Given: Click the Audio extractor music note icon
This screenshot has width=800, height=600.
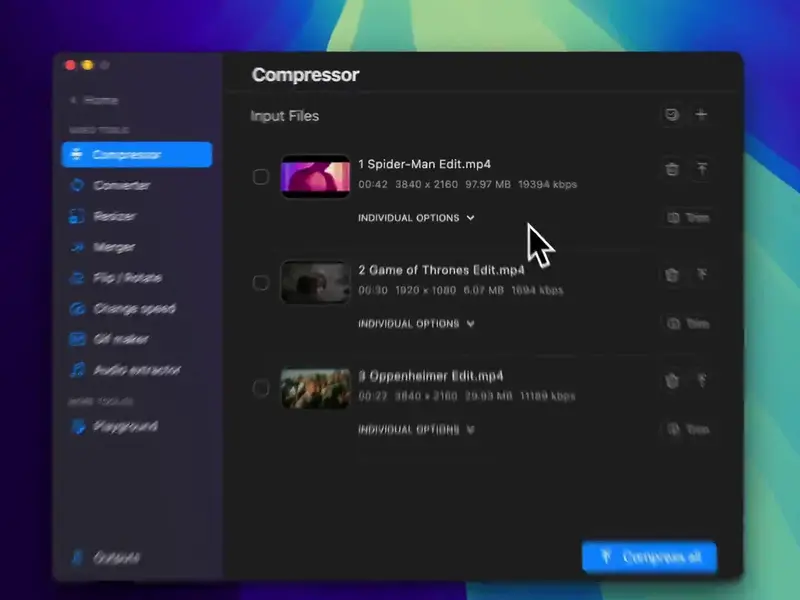Looking at the screenshot, I should (x=77, y=370).
